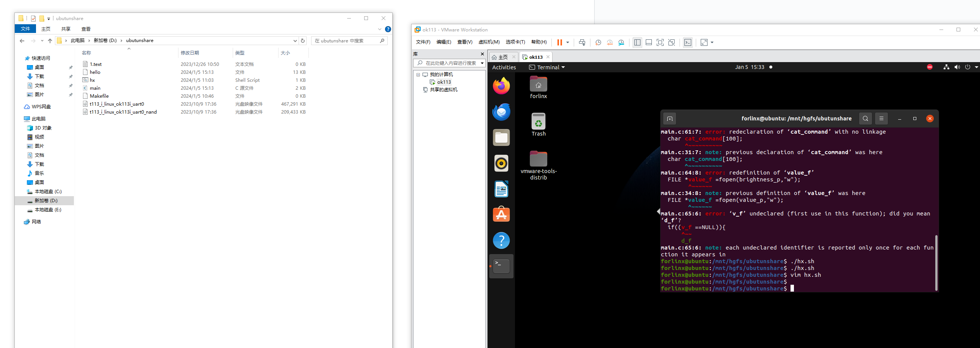Click Send Ctrl+Alt+Del icon in VMware toolbar
Viewport: 980px width, 348px height.
(x=582, y=42)
